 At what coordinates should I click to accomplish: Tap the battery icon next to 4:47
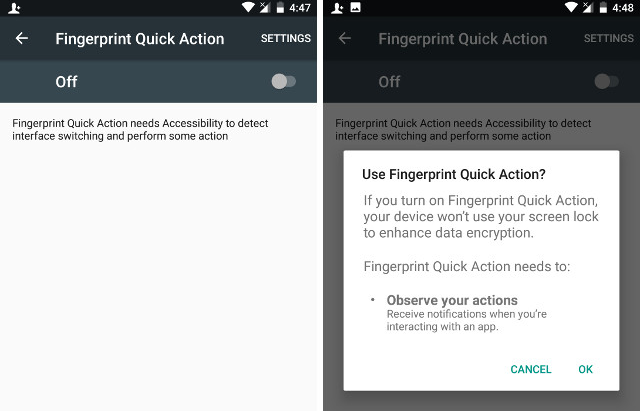[279, 7]
